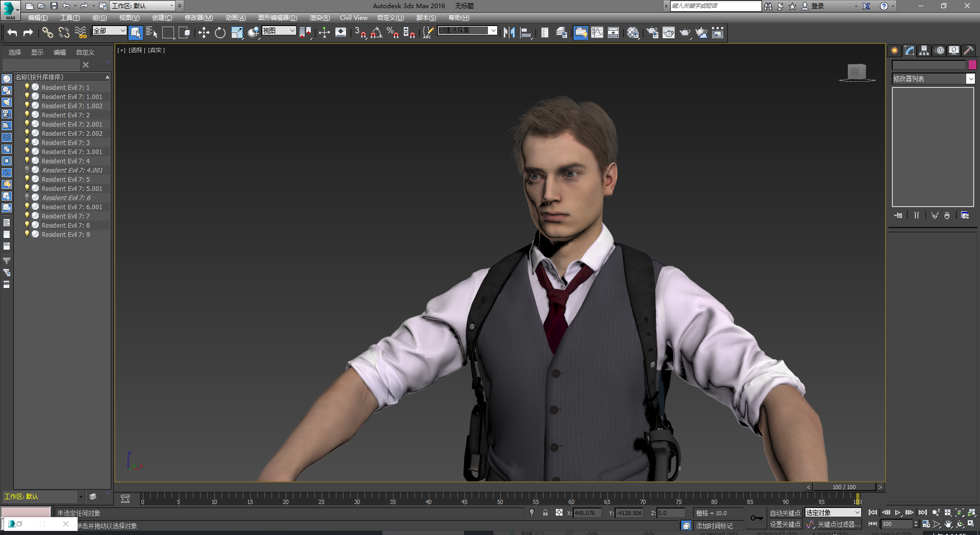Click the '自动关键点' Auto Key button
Viewport: 980px width, 535px height.
tap(785, 513)
